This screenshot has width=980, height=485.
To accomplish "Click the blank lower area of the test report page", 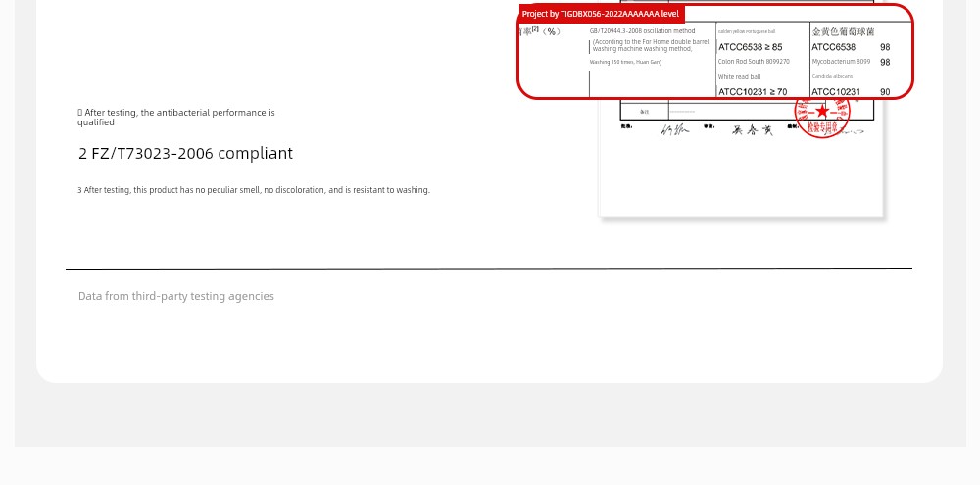I will [x=740, y=181].
